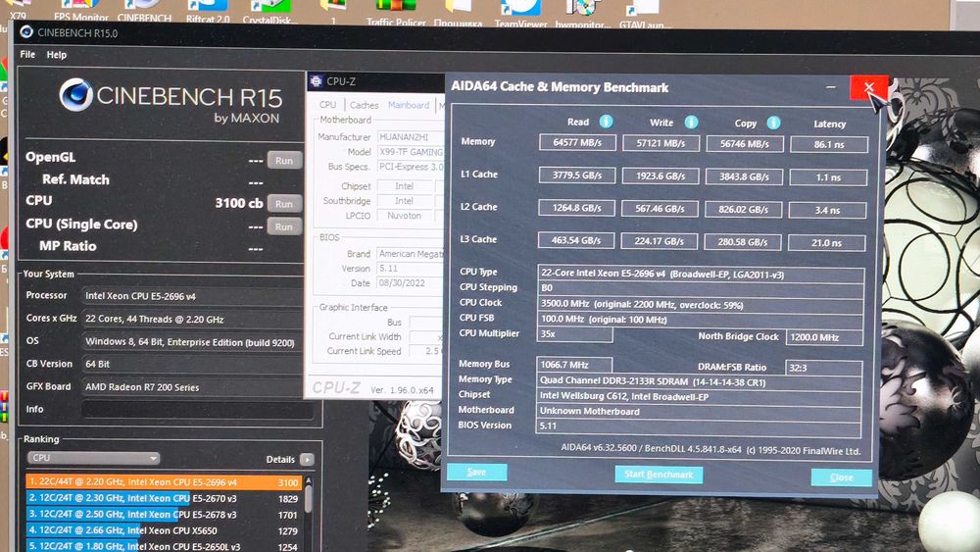Screen dimensions: 980x552
Task: Click the Read info icon in AIDA64
Action: coord(607,122)
